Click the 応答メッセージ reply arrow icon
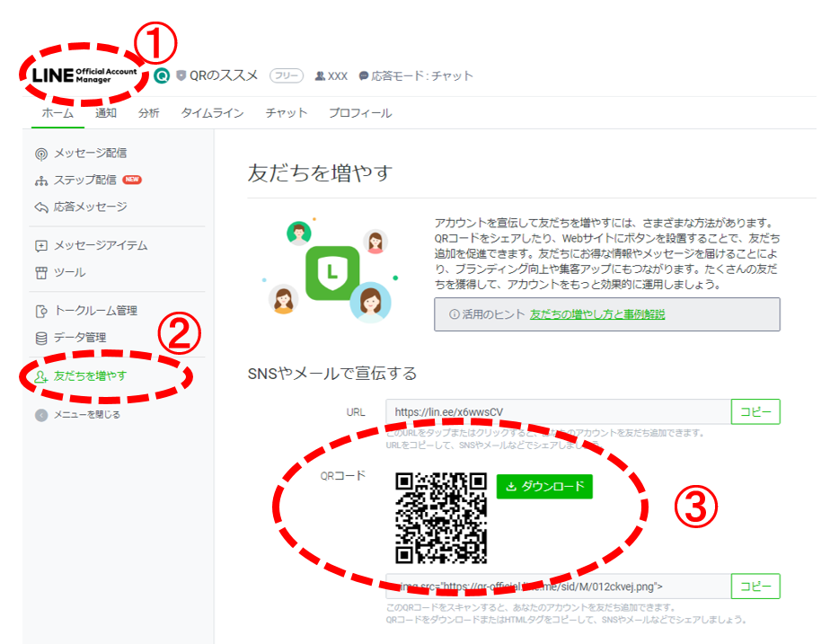 point(41,207)
